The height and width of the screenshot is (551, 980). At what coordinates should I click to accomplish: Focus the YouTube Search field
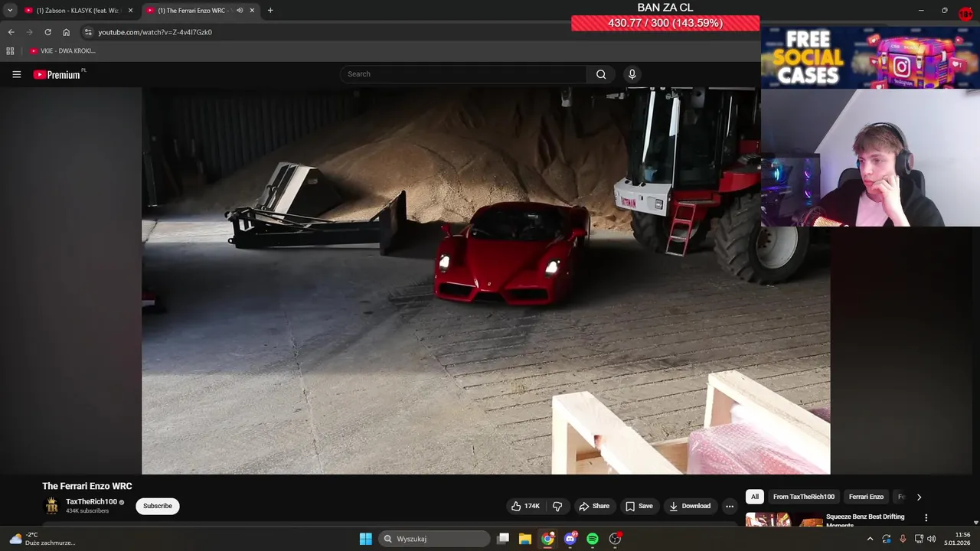[x=464, y=74]
